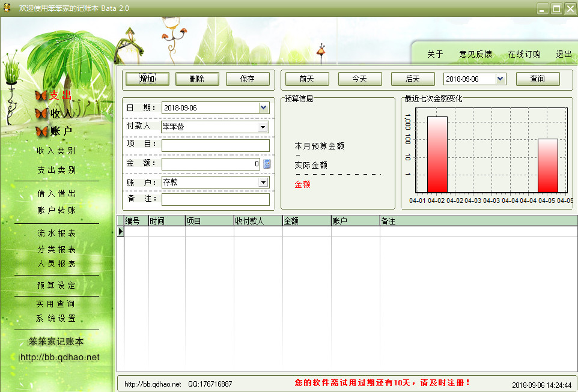Open the query date dropdown arrow
The height and width of the screenshot is (392, 578).
tap(500, 79)
